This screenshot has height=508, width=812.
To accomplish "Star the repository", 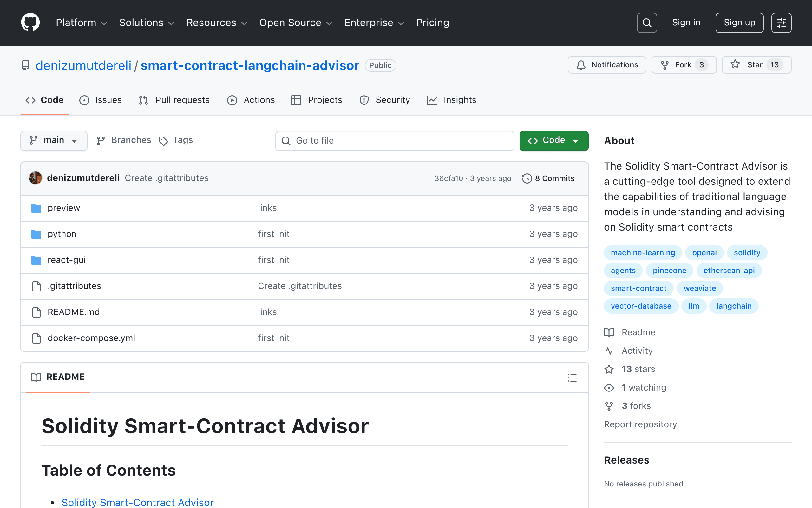I will tap(756, 65).
